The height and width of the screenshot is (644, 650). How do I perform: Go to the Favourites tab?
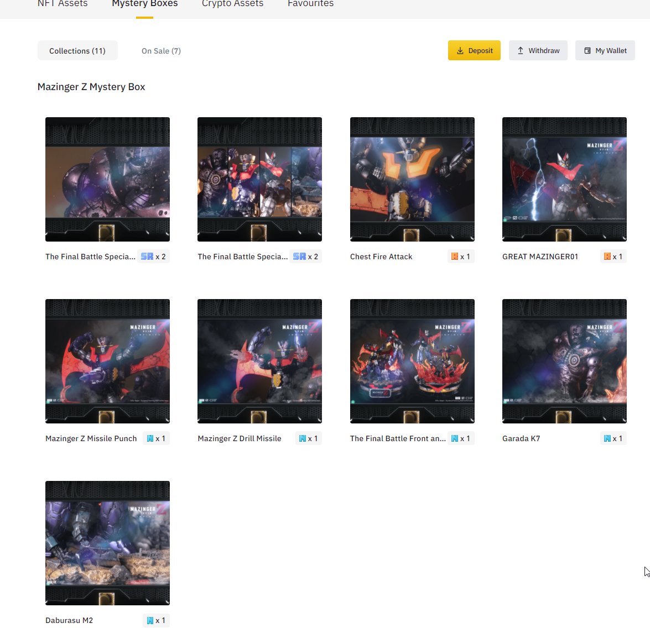click(310, 4)
